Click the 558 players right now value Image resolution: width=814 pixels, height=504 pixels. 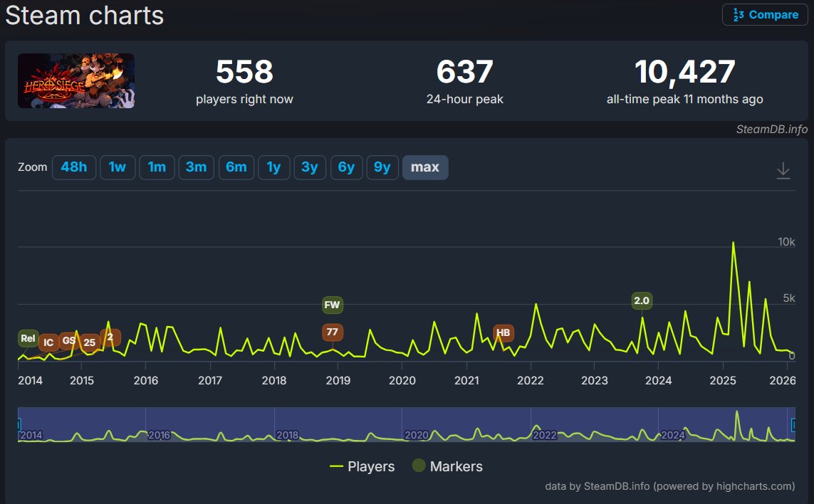[244, 72]
